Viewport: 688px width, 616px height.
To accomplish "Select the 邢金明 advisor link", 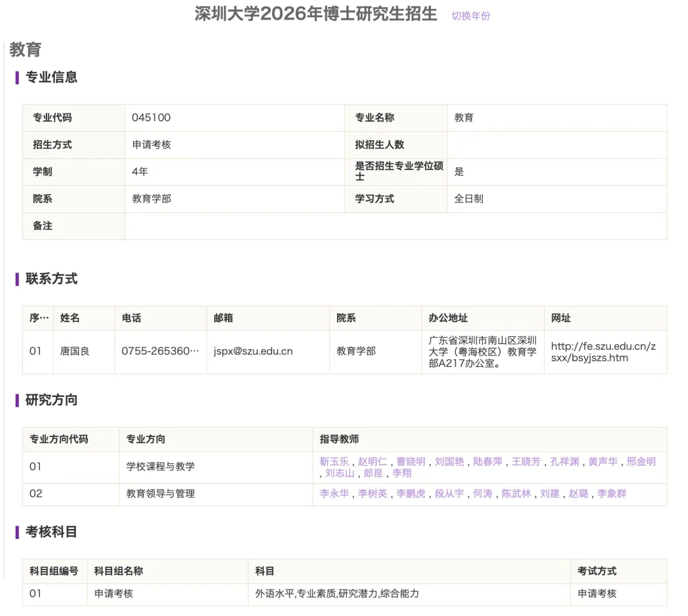I will click(641, 462).
